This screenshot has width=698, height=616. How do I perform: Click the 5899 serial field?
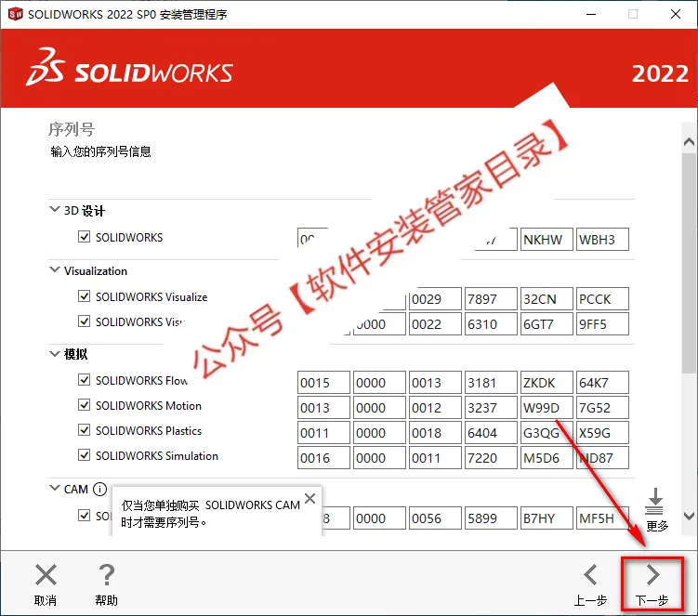point(491,518)
